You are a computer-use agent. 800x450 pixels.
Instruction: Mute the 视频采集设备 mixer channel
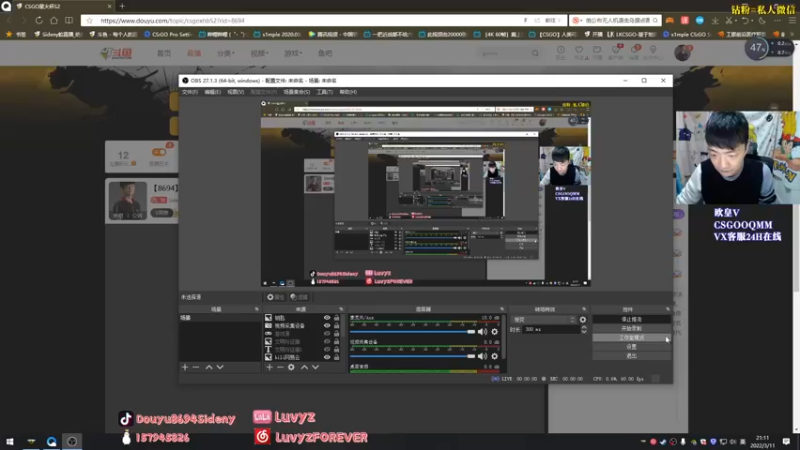(482, 356)
